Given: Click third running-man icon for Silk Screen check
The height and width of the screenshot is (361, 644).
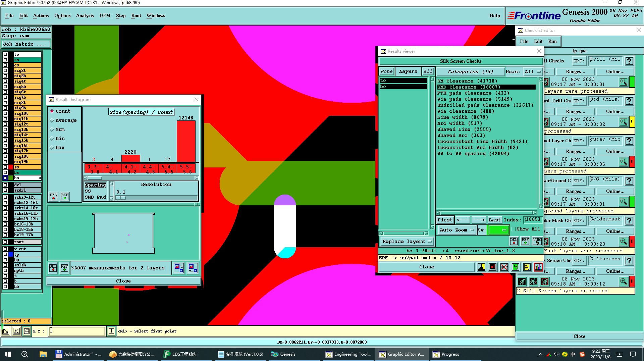Looking at the screenshot, I should coord(545,281).
